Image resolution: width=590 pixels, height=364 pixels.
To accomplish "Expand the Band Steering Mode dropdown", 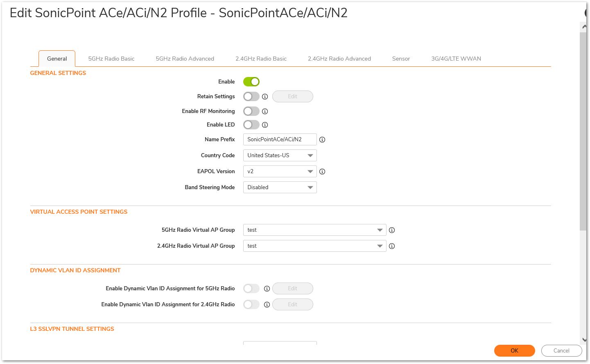I will [x=280, y=188].
